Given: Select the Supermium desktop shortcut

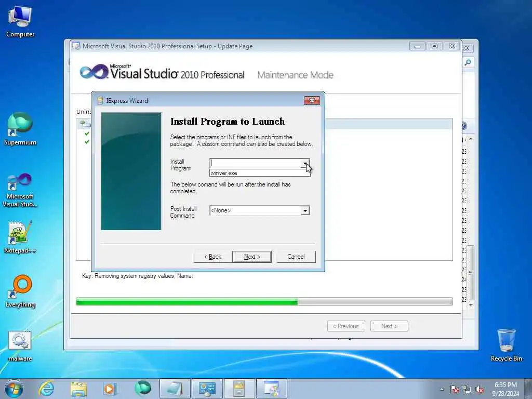Looking at the screenshot, I should (x=20, y=129).
